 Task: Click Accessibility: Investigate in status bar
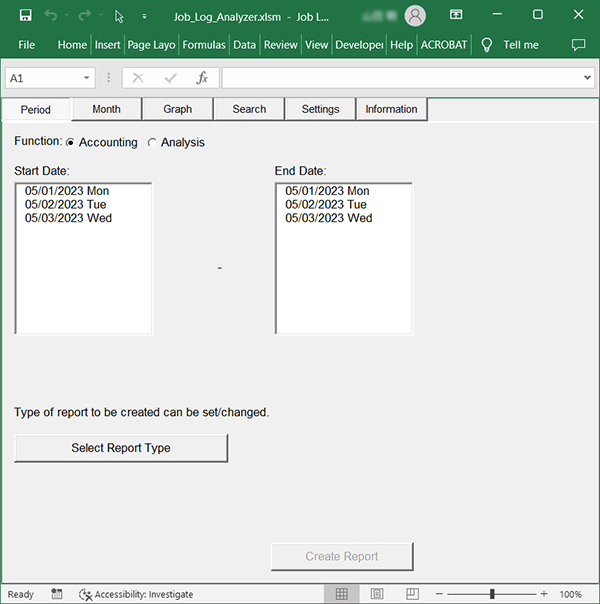pos(136,594)
